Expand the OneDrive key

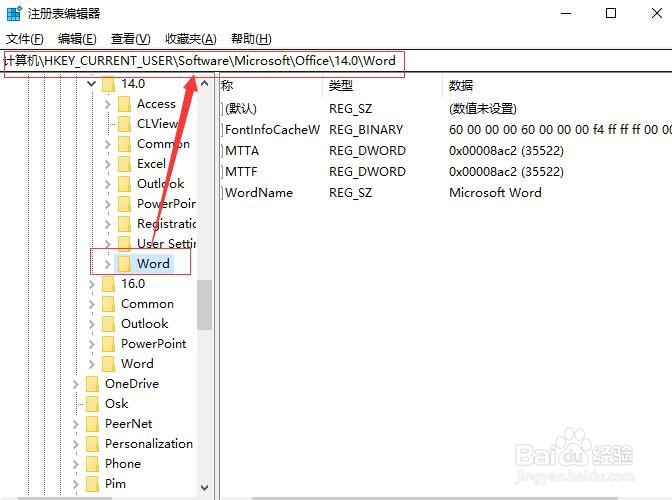click(75, 384)
